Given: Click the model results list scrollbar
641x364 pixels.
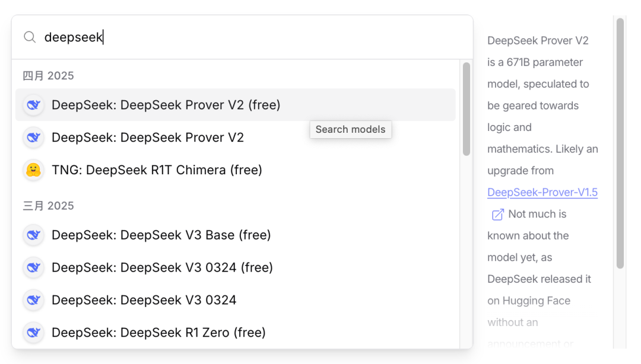Looking at the screenshot, I should [467, 110].
